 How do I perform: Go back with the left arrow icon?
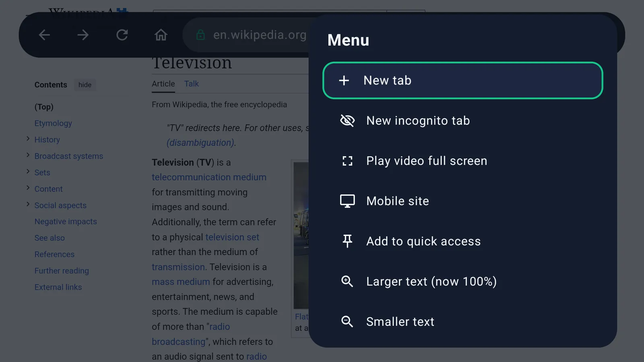44,35
